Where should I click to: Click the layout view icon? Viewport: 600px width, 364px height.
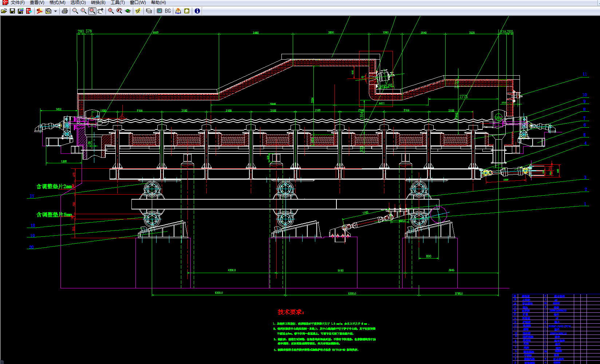159,11
